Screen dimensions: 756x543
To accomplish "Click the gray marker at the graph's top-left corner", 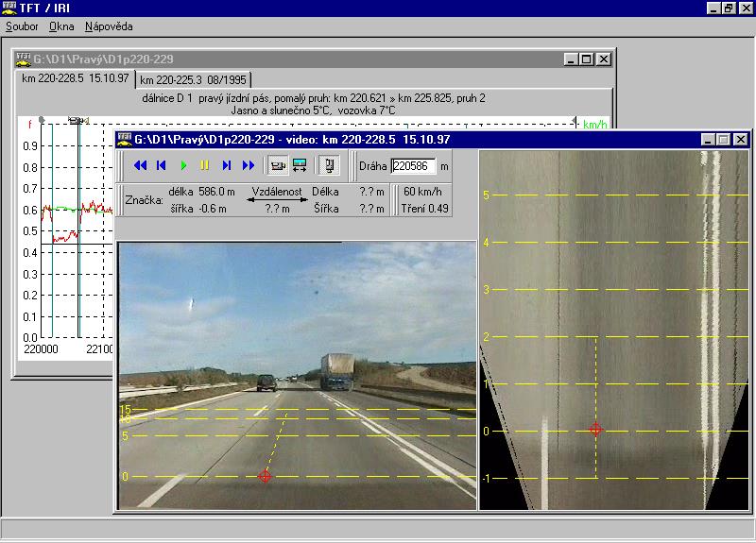I will click(42, 120).
